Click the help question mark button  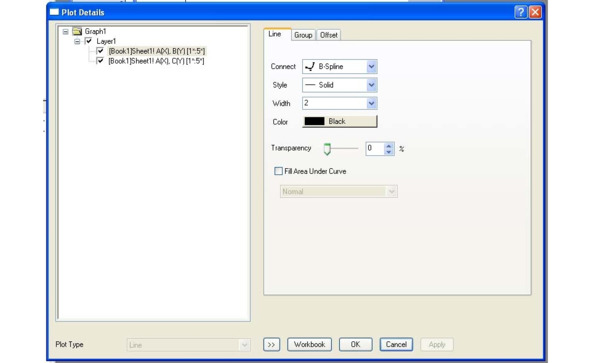tap(520, 12)
